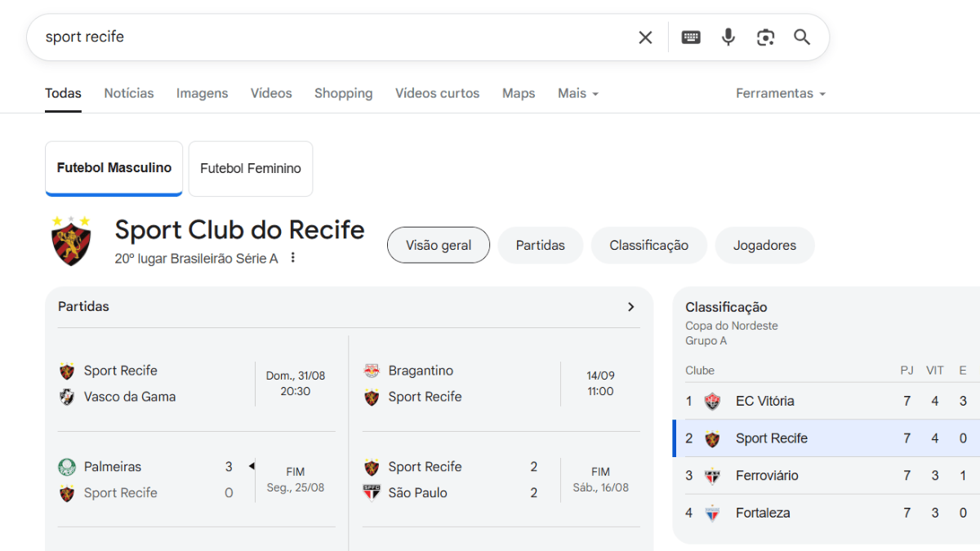Open the Ferramentas dropdown
This screenshot has height=551, width=980.
780,93
